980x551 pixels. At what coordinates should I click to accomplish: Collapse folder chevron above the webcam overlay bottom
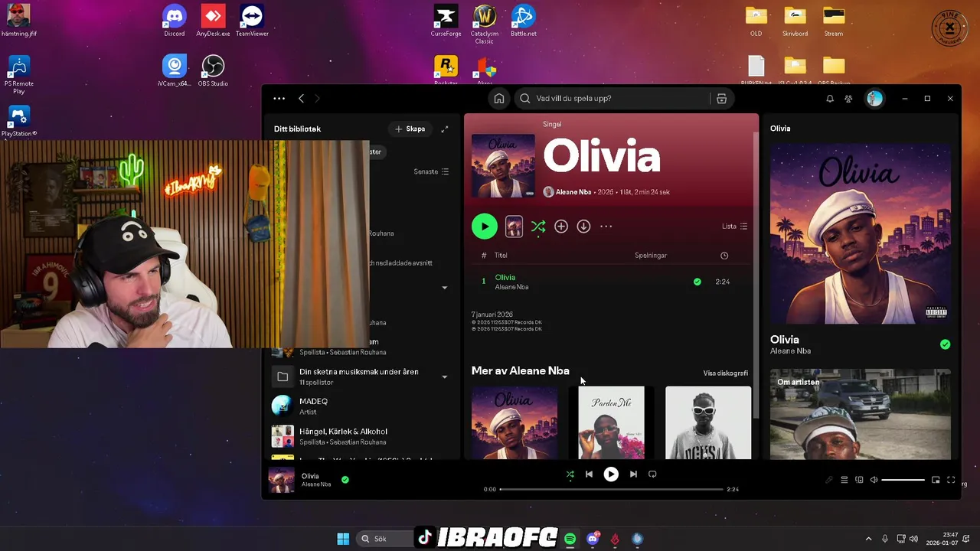coord(445,288)
